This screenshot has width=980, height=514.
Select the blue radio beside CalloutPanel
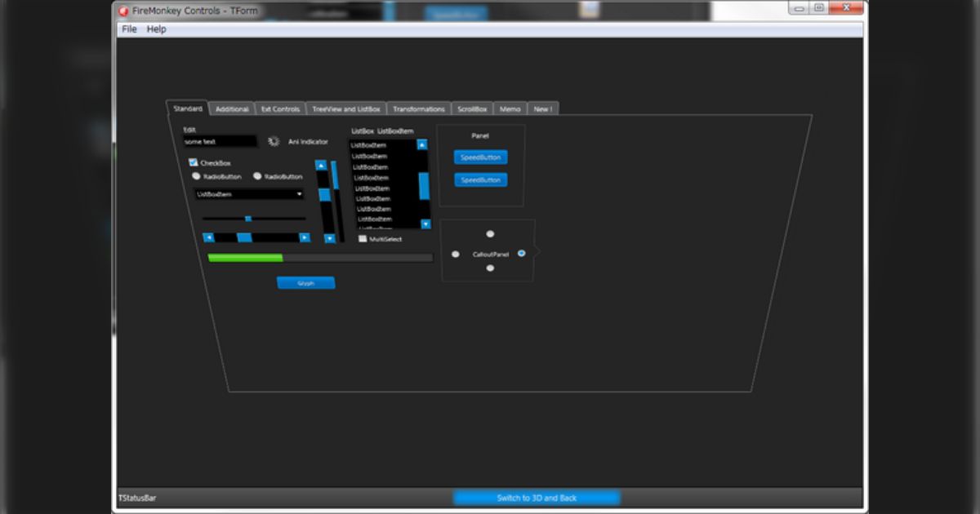click(521, 255)
